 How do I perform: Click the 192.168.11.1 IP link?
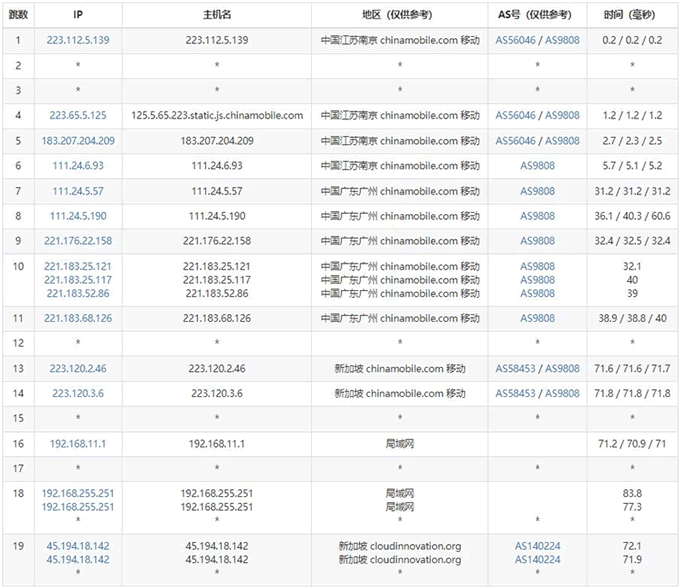click(78, 444)
